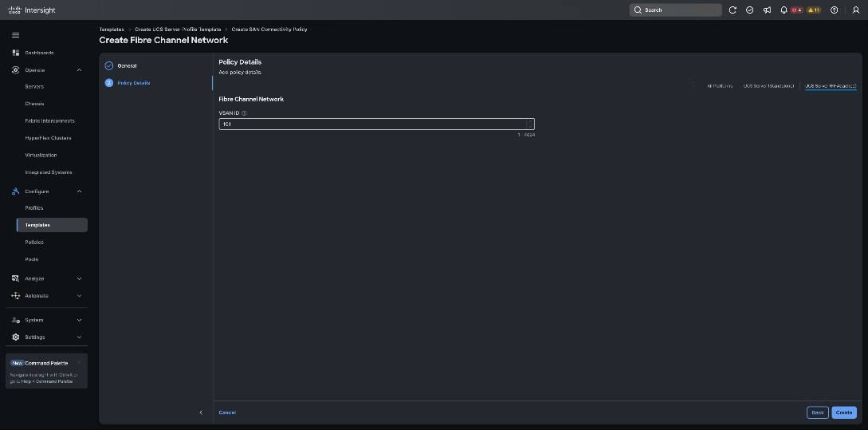Select the All Platforms tab
This screenshot has width=868, height=430.
click(719, 86)
